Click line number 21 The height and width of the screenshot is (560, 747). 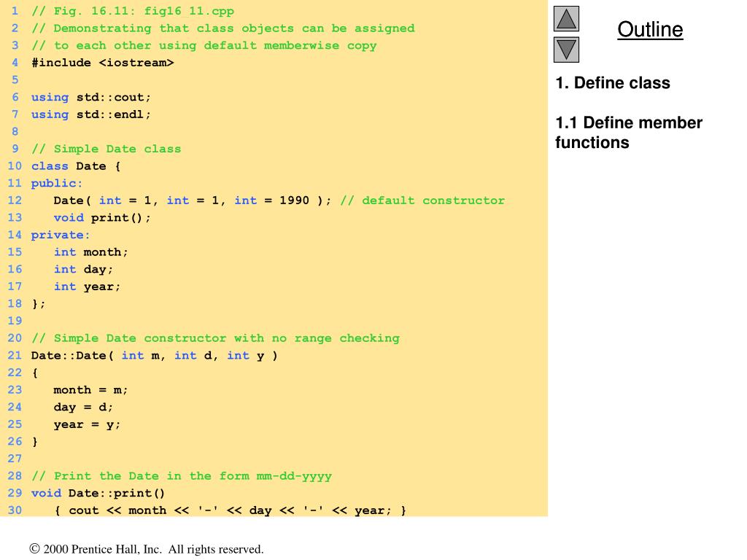point(15,355)
